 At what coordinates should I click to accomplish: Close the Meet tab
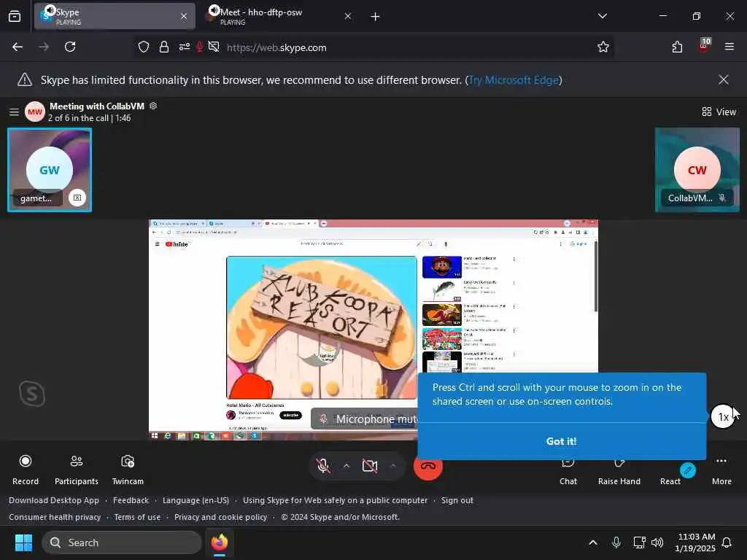pyautogui.click(x=348, y=16)
